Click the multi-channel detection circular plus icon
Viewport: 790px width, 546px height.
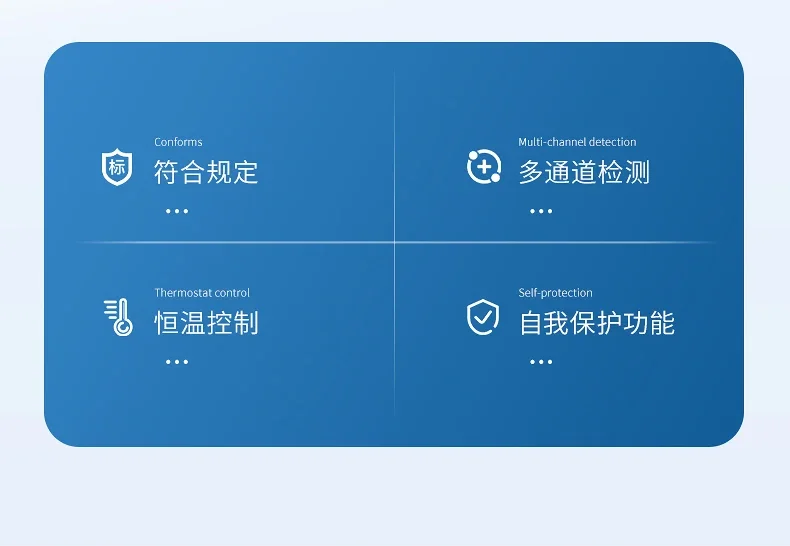click(484, 166)
